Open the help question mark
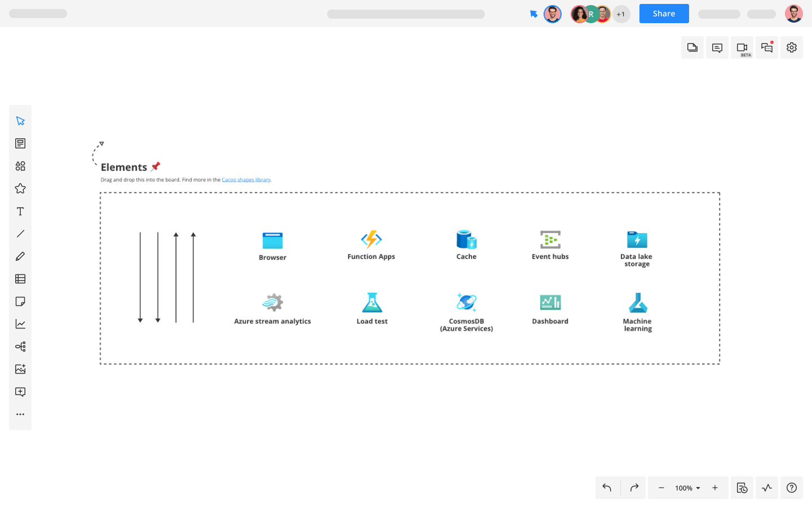 [792, 488]
